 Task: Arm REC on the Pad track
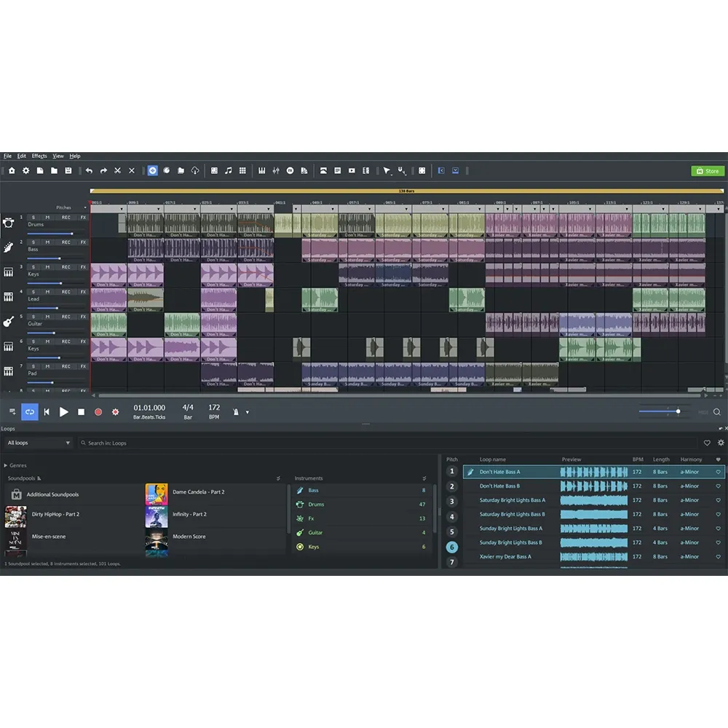[66, 366]
